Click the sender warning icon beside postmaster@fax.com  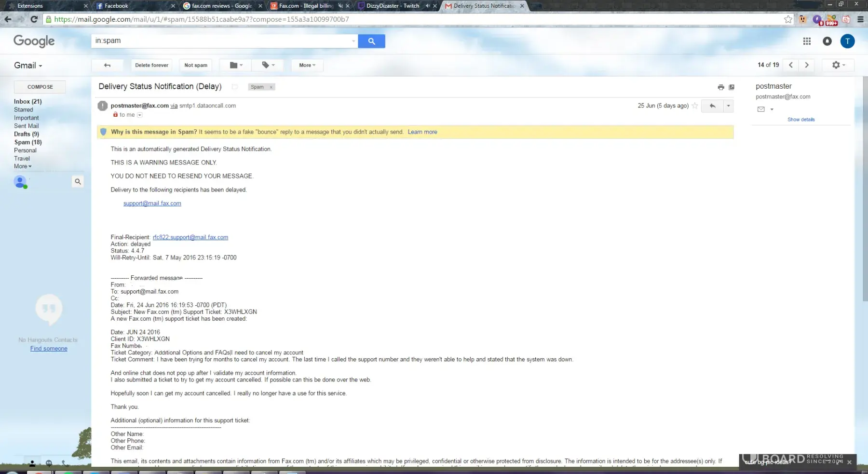(x=102, y=106)
